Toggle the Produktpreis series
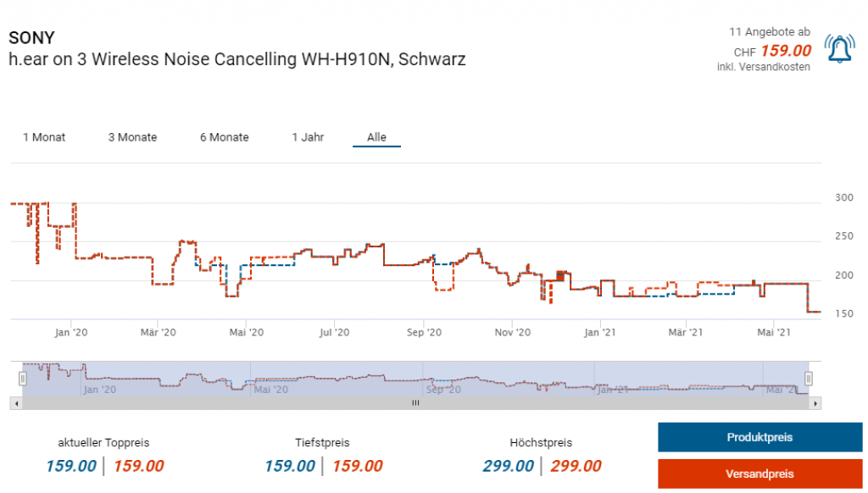Image resolution: width=868 pixels, height=493 pixels. 759,438
